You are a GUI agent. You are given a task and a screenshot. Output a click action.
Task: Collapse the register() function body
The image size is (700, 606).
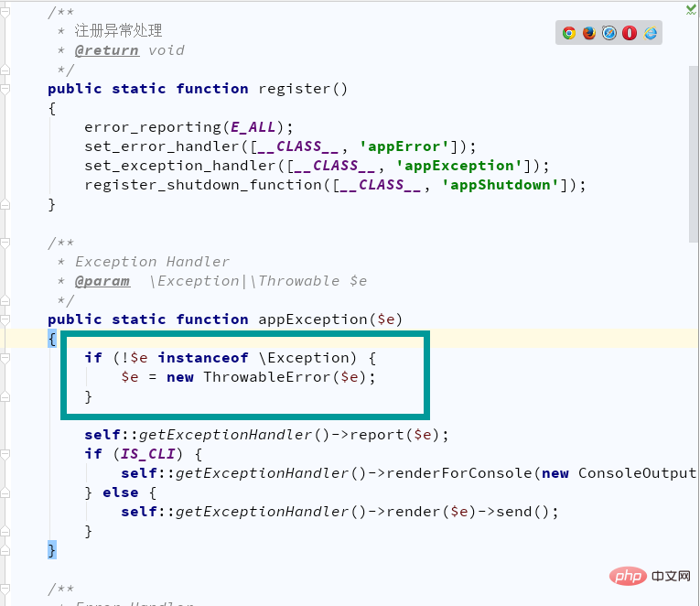(x=5, y=89)
